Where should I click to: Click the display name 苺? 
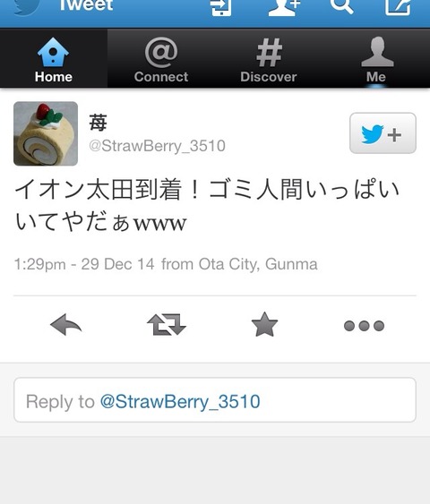point(98,123)
